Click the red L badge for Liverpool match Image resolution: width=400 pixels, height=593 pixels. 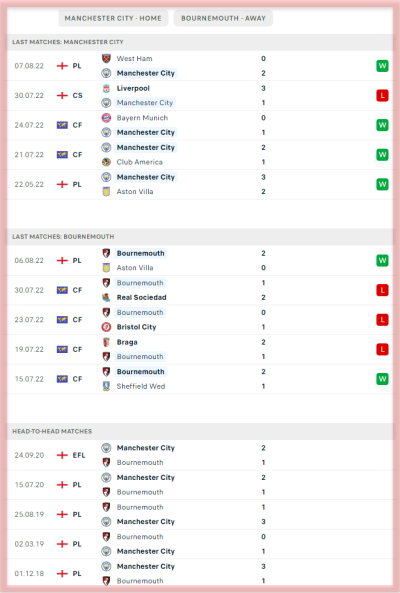pyautogui.click(x=382, y=95)
